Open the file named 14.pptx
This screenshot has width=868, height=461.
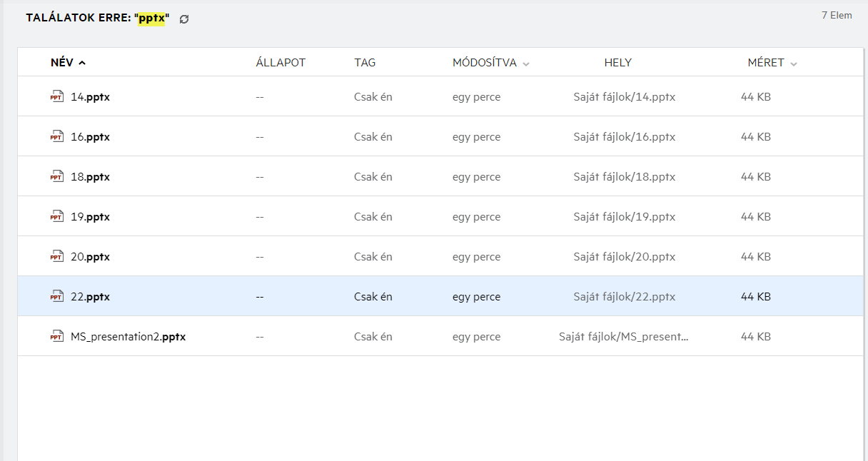tap(90, 97)
